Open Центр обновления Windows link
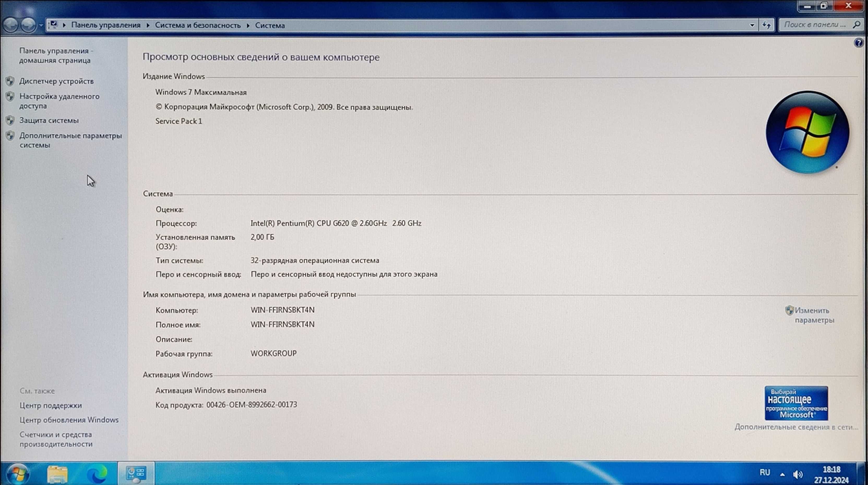This screenshot has height=485, width=868. tap(69, 420)
